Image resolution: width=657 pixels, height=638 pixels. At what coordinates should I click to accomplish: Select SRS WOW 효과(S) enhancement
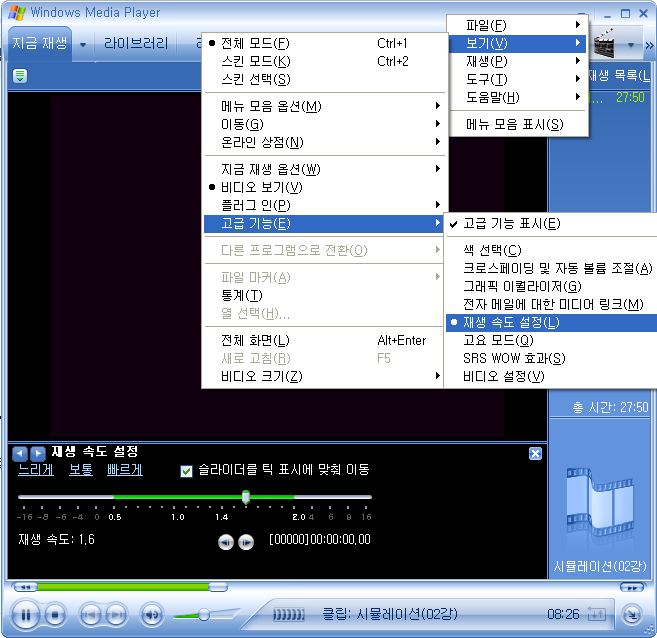point(551,359)
